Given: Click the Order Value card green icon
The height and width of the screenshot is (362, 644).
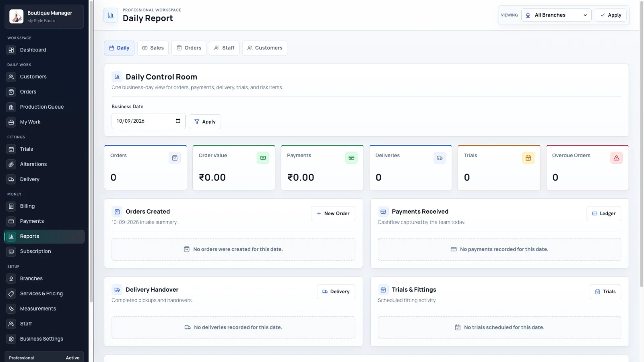Looking at the screenshot, I should click(x=263, y=158).
